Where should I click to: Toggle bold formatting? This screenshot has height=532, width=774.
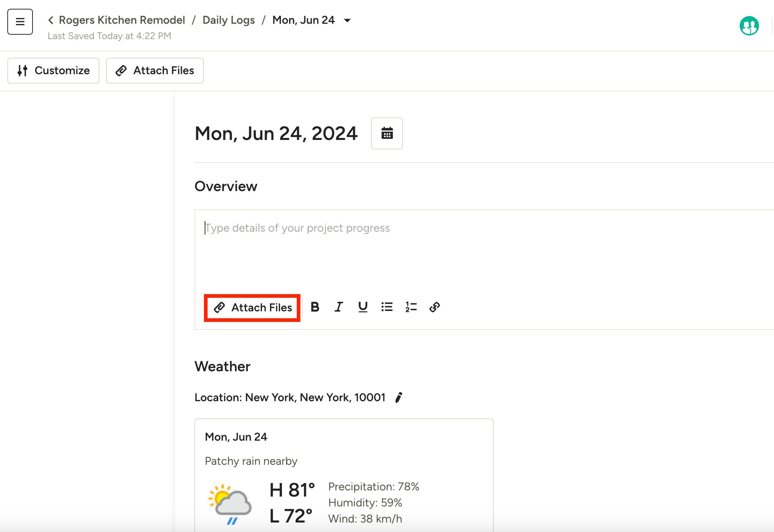click(315, 307)
